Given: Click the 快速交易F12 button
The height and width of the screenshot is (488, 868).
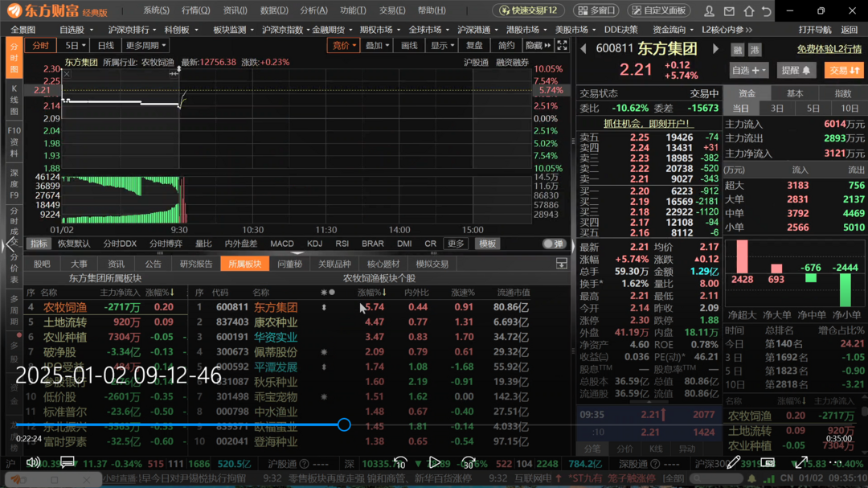Looking at the screenshot, I should pos(528,10).
